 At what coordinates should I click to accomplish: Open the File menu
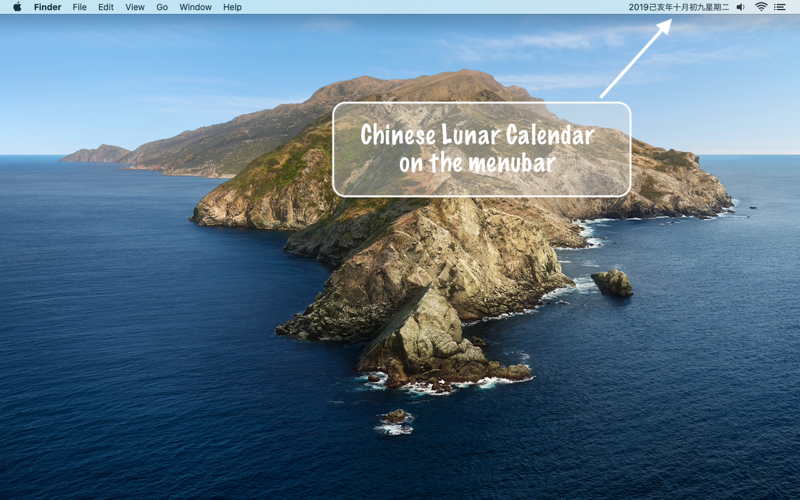pyautogui.click(x=79, y=7)
